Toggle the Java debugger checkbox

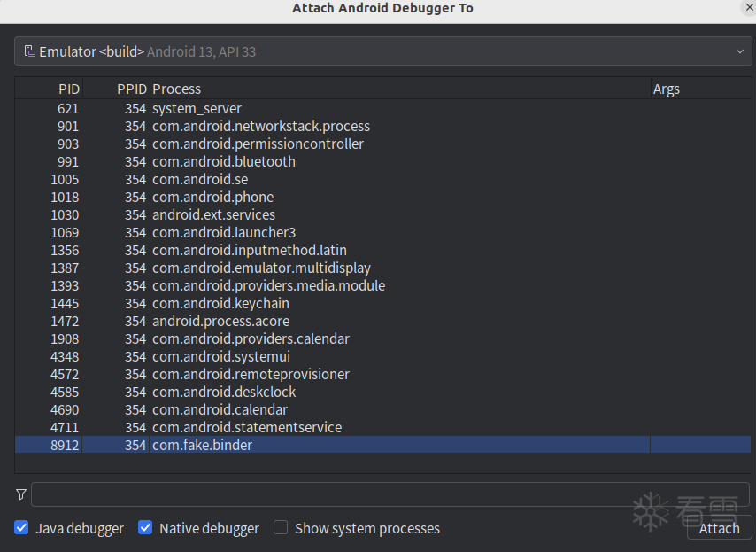(x=22, y=528)
